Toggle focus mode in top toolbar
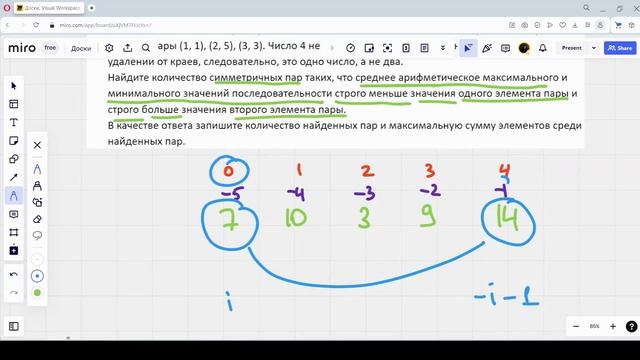The width and height of the screenshot is (640, 360). tap(387, 48)
